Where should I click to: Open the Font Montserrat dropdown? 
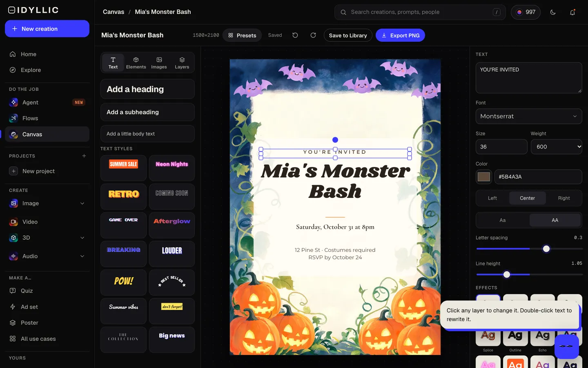pos(529,116)
